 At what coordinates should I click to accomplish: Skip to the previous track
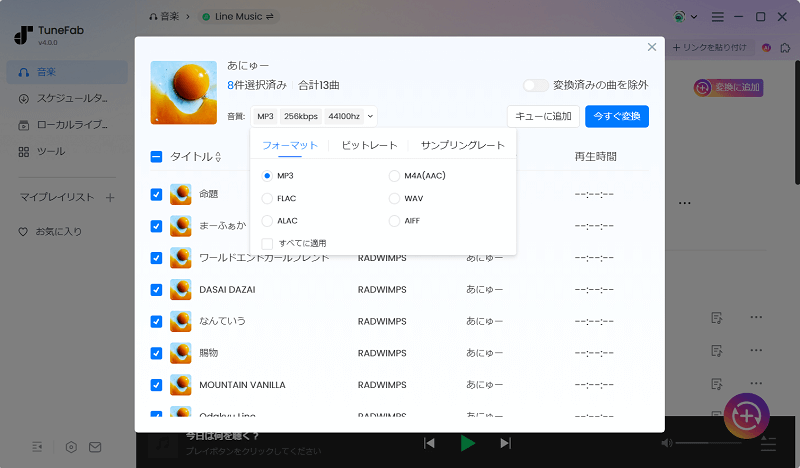[429, 443]
